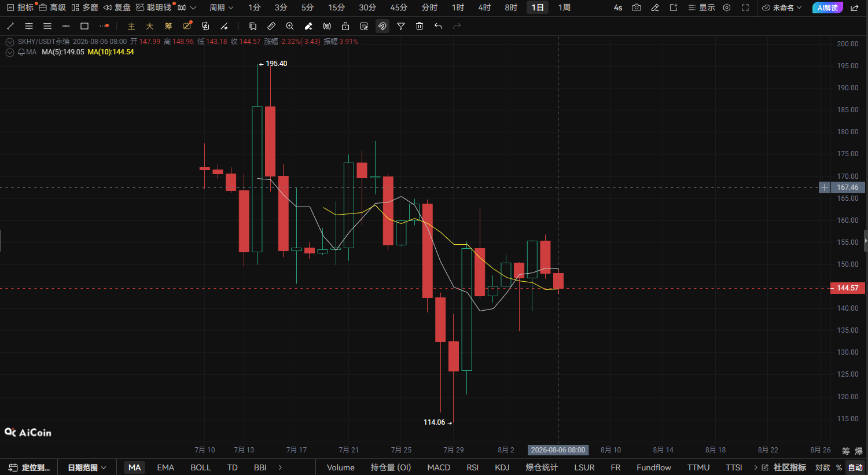The height and width of the screenshot is (475, 868).
Task: Select the EMA main indicator tab
Action: point(165,467)
